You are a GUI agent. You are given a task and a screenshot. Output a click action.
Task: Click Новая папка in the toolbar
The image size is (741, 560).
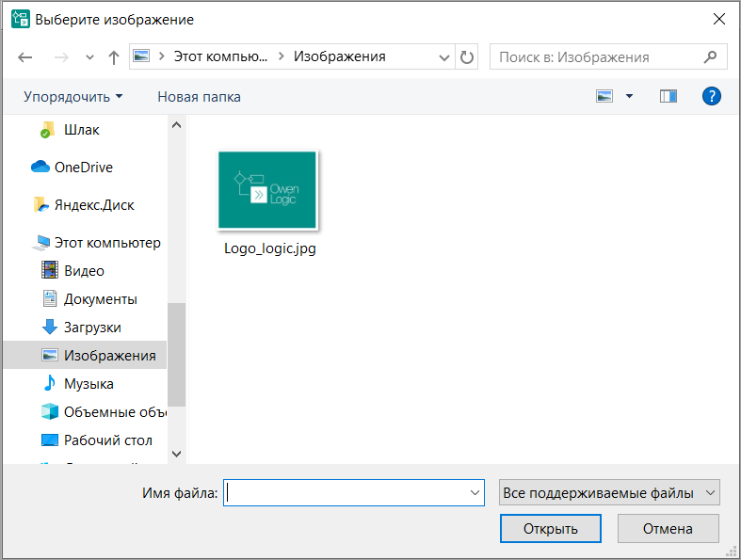click(199, 96)
